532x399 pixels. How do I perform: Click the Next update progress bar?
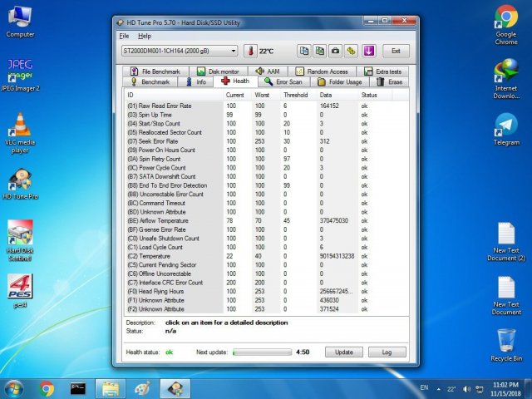[261, 352]
